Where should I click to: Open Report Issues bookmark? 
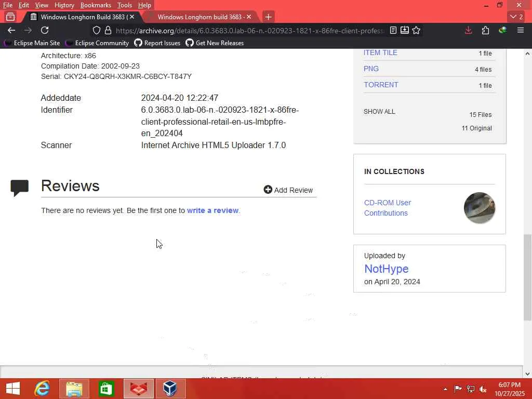point(157,43)
